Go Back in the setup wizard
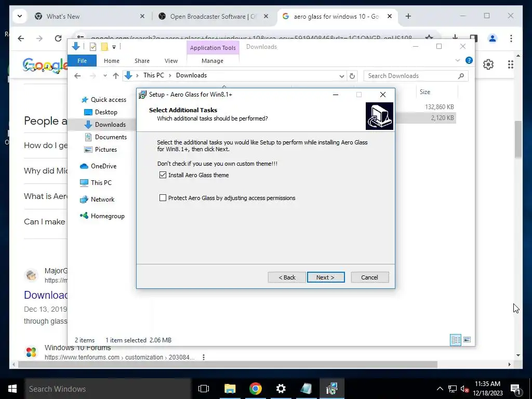This screenshot has width=532, height=399. click(x=287, y=277)
